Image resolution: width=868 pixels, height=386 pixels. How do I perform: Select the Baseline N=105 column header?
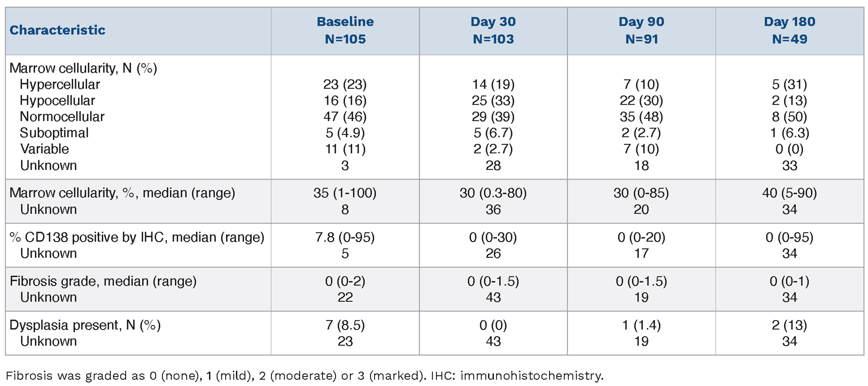tap(345, 30)
